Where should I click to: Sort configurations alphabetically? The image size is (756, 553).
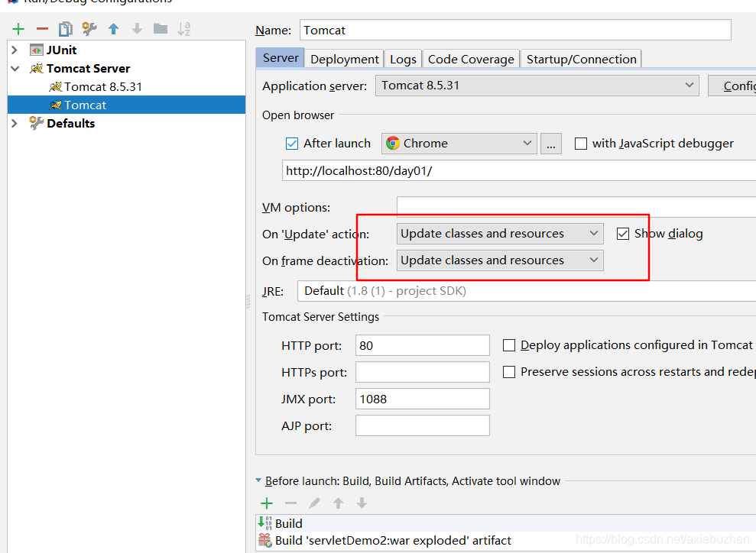pos(183,29)
